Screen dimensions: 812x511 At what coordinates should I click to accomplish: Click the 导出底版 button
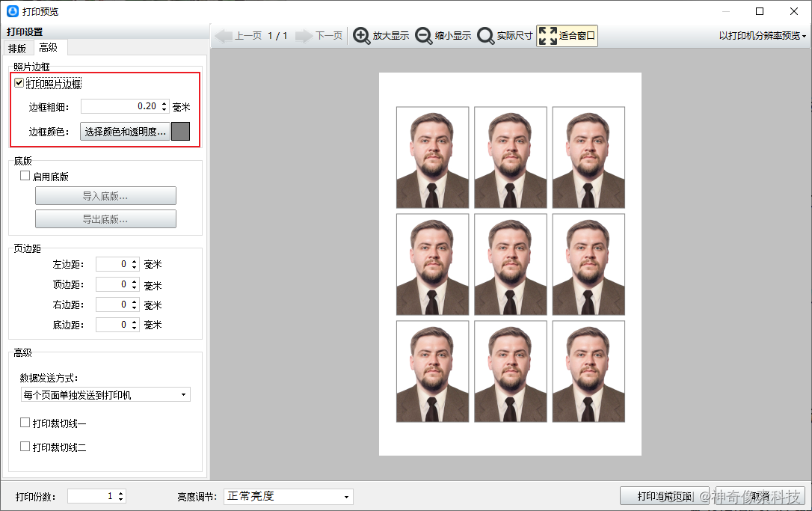tap(105, 218)
